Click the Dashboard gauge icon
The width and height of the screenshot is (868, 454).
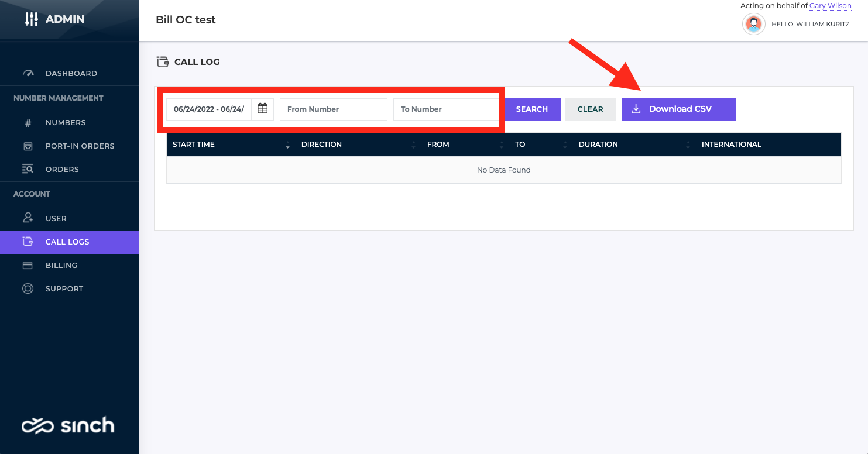pyautogui.click(x=28, y=74)
